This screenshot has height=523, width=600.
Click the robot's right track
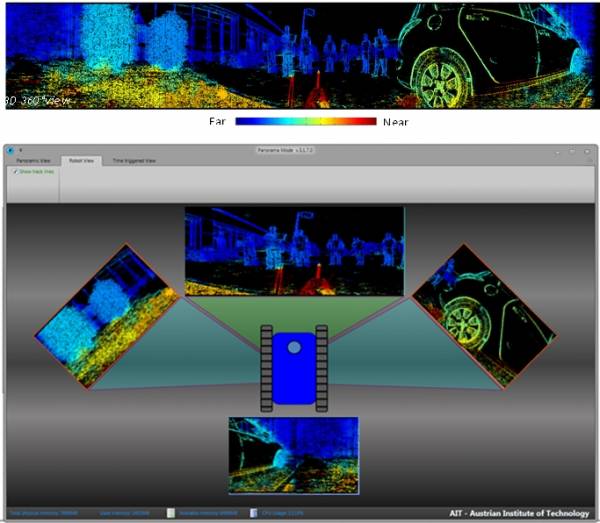point(322,367)
